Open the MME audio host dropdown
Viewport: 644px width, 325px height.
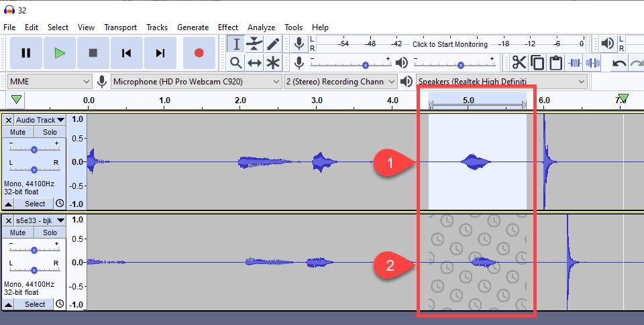pyautogui.click(x=48, y=82)
